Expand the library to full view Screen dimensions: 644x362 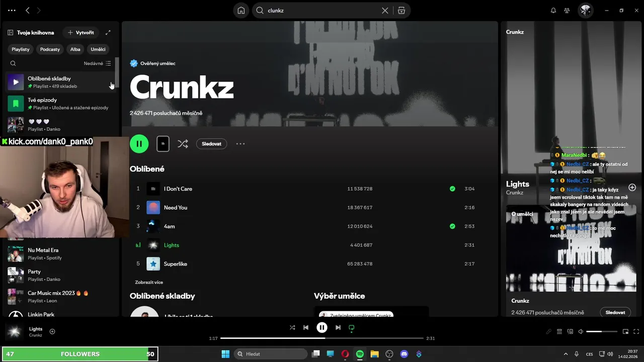point(108,33)
